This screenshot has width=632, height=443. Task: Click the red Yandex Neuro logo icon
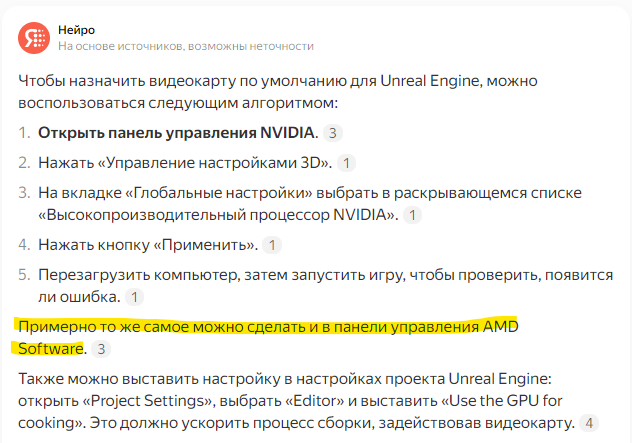[x=34, y=38]
